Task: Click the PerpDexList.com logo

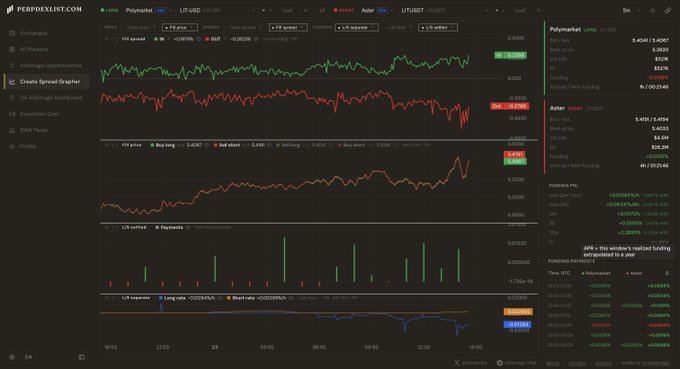Action: [44, 9]
